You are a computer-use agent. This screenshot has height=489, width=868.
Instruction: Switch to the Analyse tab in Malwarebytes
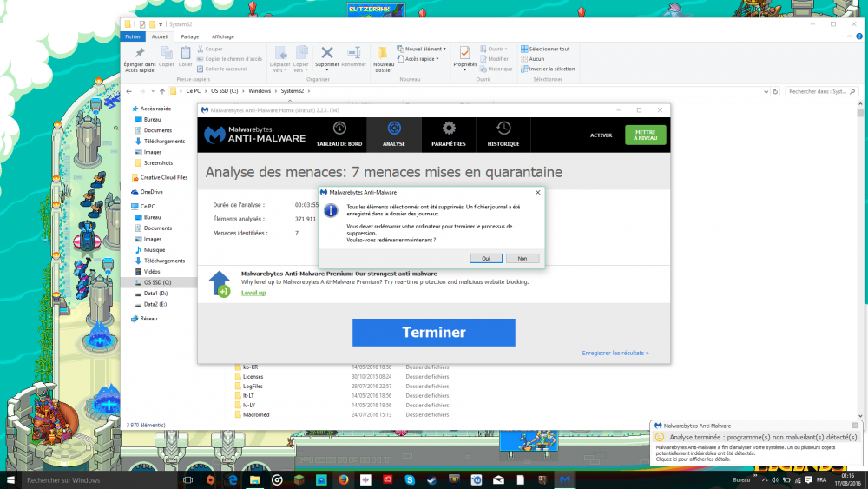(x=393, y=135)
